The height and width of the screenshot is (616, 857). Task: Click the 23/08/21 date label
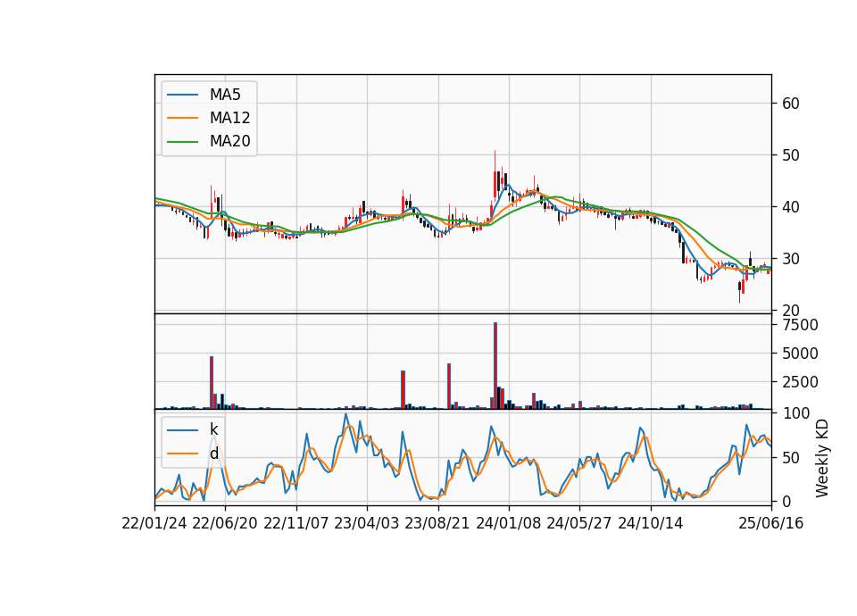tap(437, 524)
